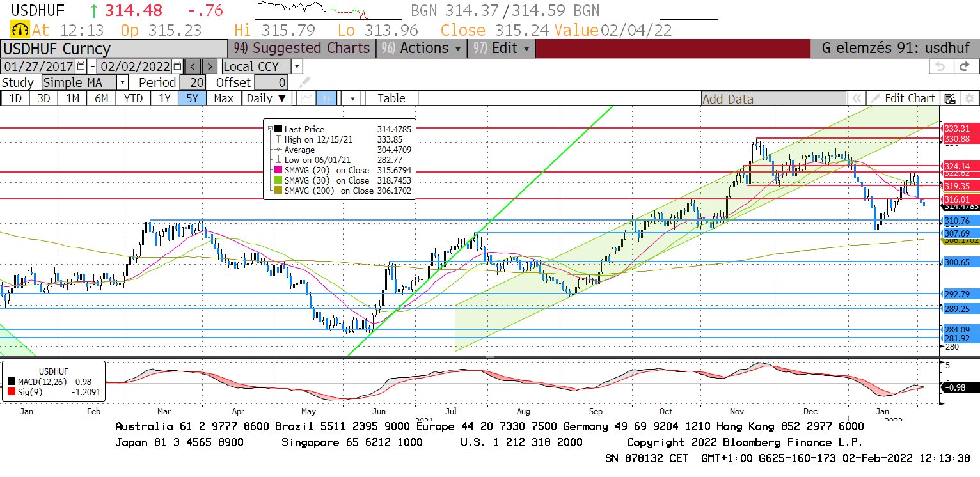This screenshot has height=477, width=980.
Task: Click the start date 01/27/2017 field
Action: pyautogui.click(x=38, y=66)
